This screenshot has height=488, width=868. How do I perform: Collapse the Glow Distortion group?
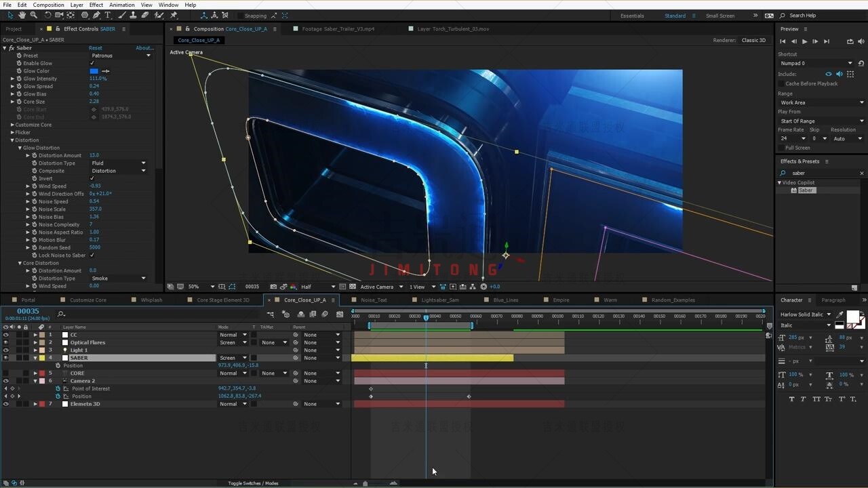coord(20,148)
